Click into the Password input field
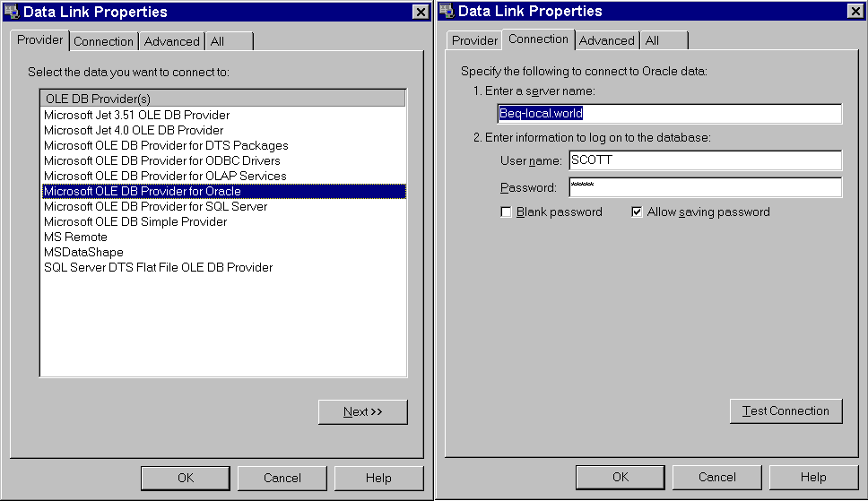868x501 pixels. (x=705, y=187)
